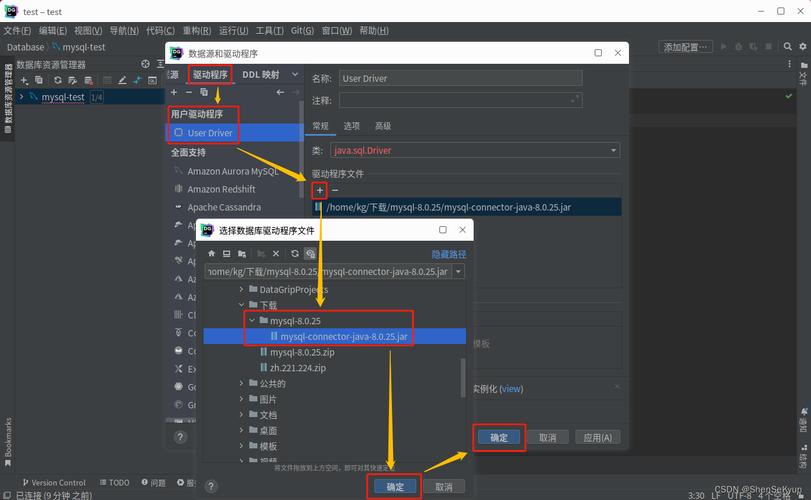Click minus icon to remove driver file
Image resolution: width=811 pixels, height=500 pixels.
coord(335,190)
